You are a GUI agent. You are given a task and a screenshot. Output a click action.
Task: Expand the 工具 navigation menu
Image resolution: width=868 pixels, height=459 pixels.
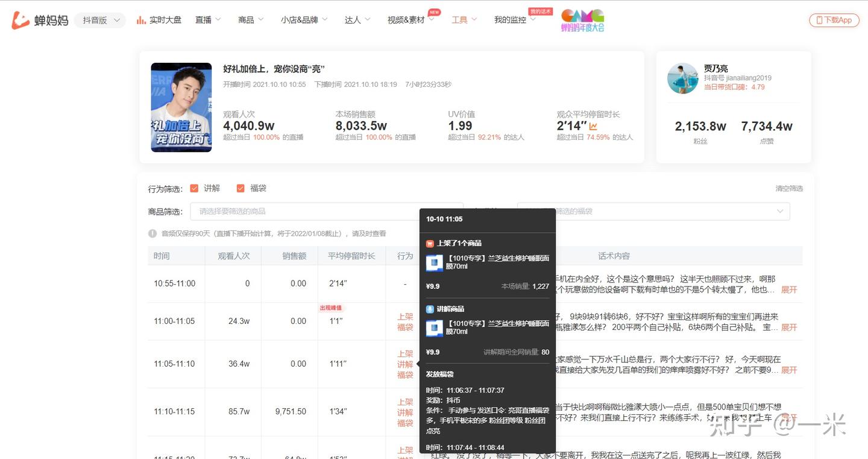(x=464, y=20)
